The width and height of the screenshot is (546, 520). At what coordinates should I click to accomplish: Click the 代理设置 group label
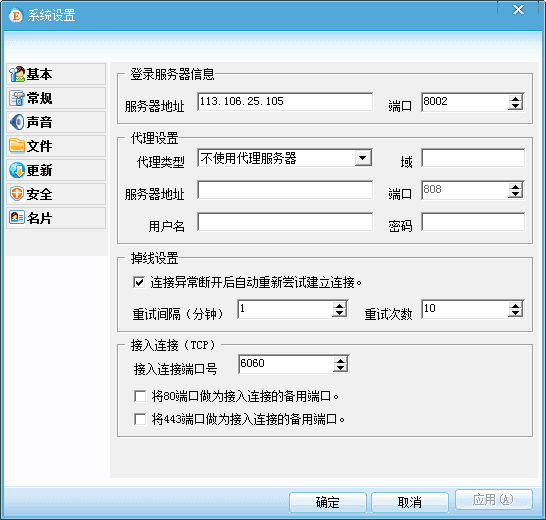pos(154,138)
